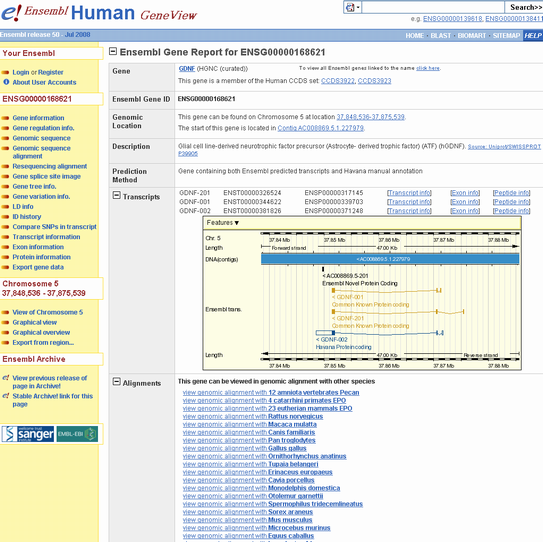Viewport: 543px width, 542px height.
Task: Click the GDNF-002 Havana transcript glyph
Action: (x=380, y=333)
